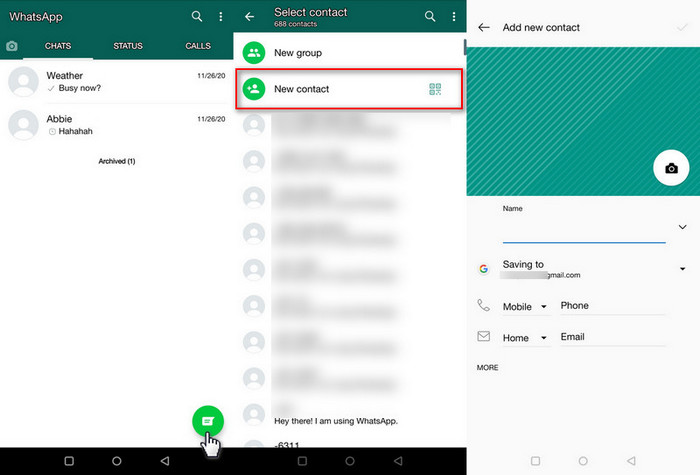Go back from Add new contact screen
The width and height of the screenshot is (700, 475).
(x=484, y=27)
